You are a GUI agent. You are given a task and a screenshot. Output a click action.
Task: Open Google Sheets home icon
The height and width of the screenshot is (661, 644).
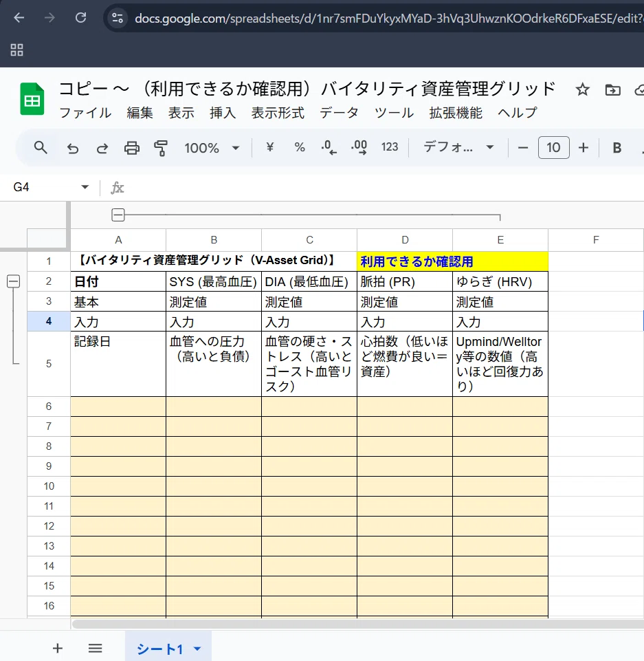pos(32,99)
